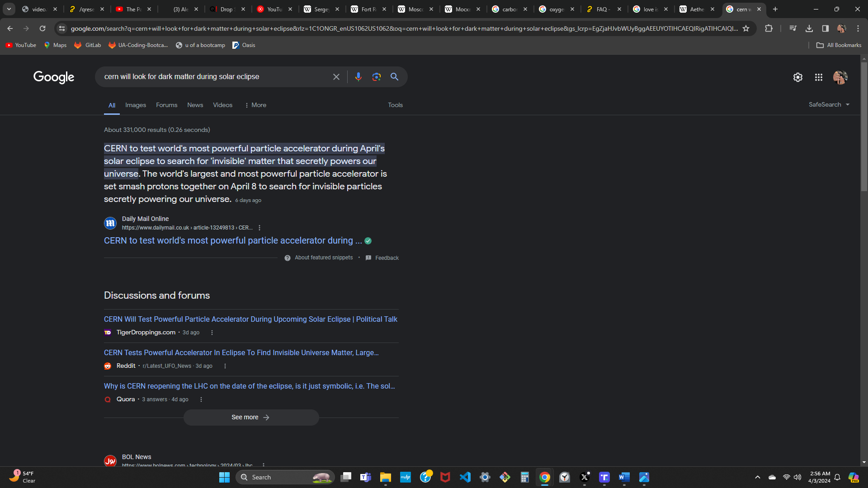
Task: Open Google account profile picture
Action: click(x=840, y=77)
